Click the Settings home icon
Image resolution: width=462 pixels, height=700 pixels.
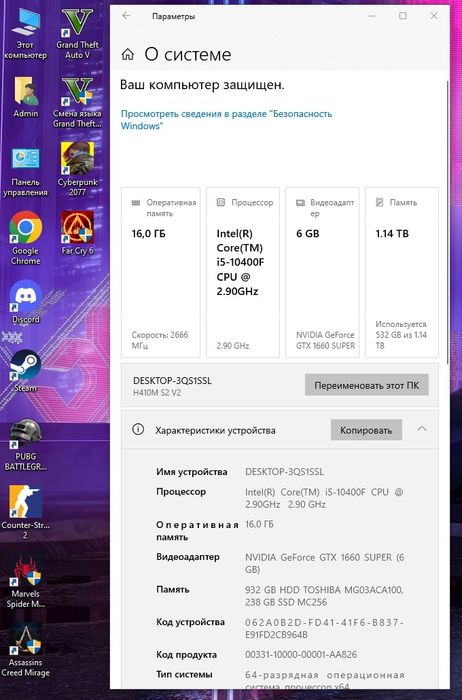point(128,54)
